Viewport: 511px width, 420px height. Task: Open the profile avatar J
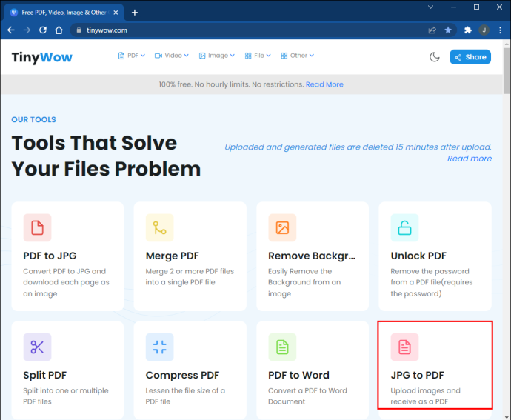(484, 30)
